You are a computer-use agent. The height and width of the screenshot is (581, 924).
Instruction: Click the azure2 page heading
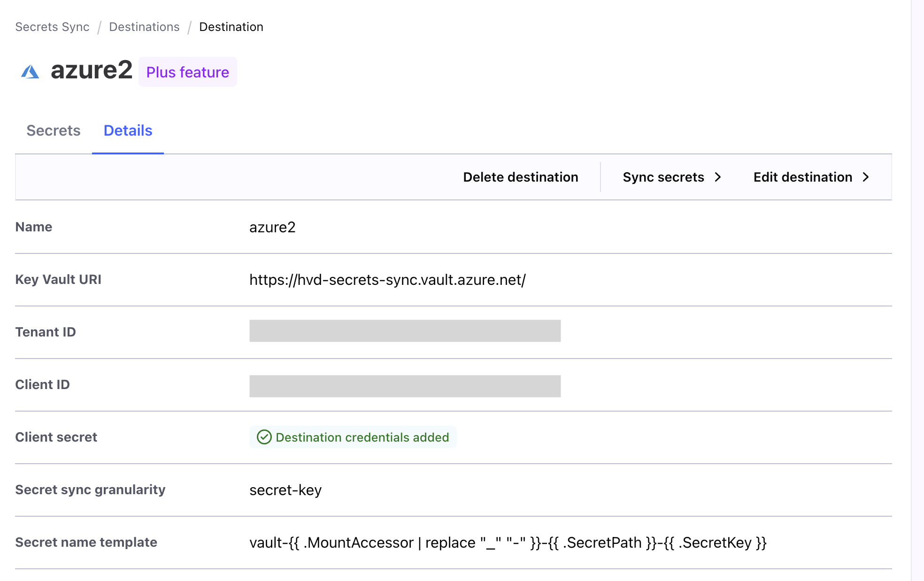pos(92,70)
